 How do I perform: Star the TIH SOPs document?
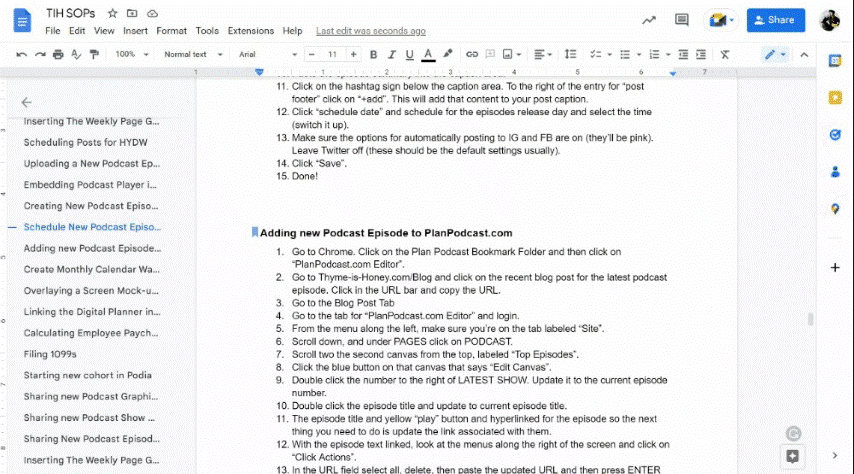112,14
